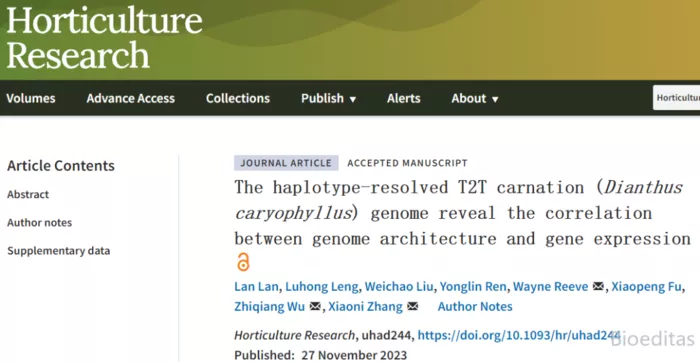Click envelope icon beside Zhiqiang Wu
This screenshot has width=700, height=362.
(x=315, y=307)
